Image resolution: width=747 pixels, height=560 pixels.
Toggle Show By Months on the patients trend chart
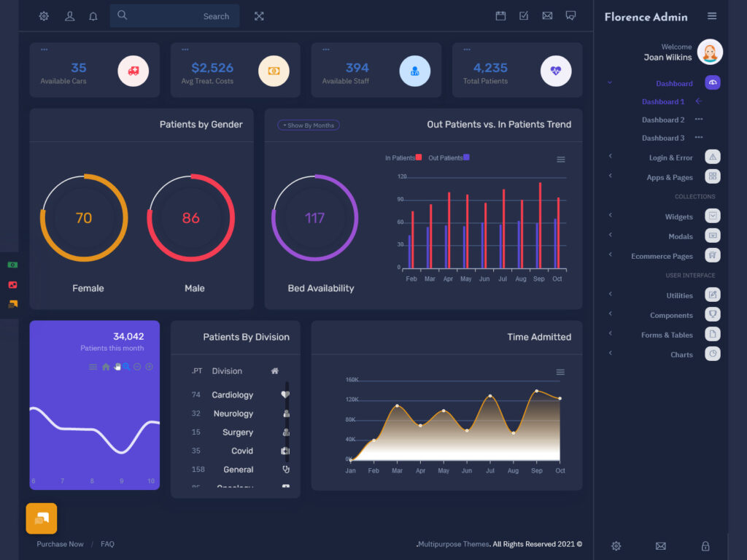click(308, 125)
